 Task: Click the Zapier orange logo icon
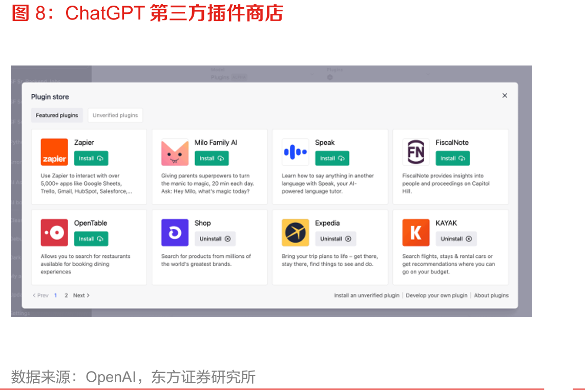click(54, 152)
